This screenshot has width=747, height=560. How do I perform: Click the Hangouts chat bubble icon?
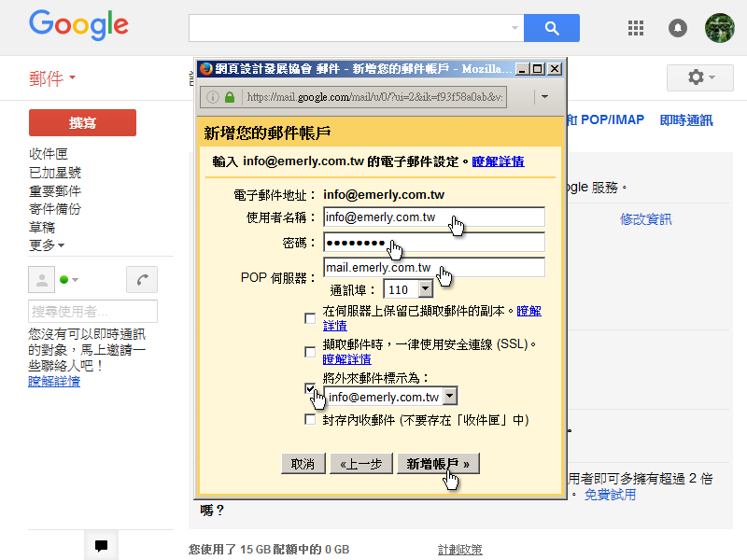pos(101,546)
